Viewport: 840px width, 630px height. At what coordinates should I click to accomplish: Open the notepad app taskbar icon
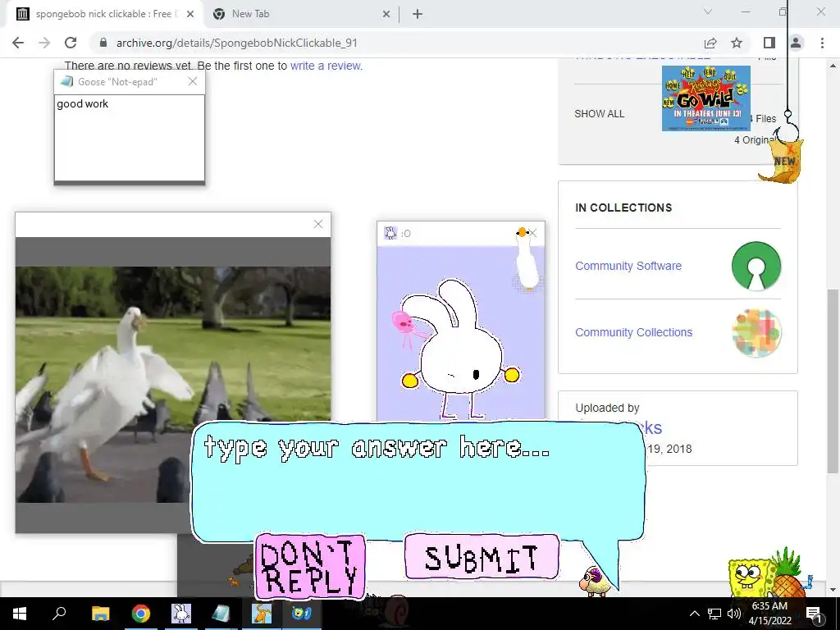click(x=221, y=614)
